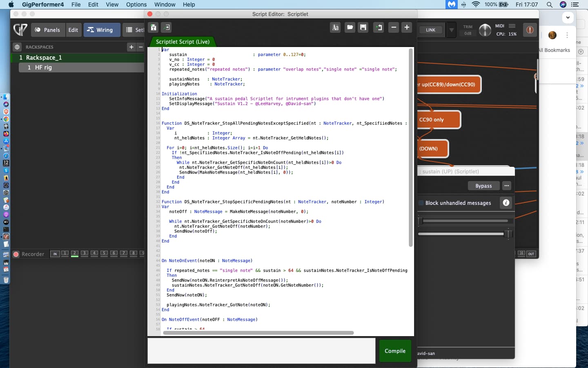Click the compiler output text field
The width and height of the screenshot is (588, 368).
point(261,350)
